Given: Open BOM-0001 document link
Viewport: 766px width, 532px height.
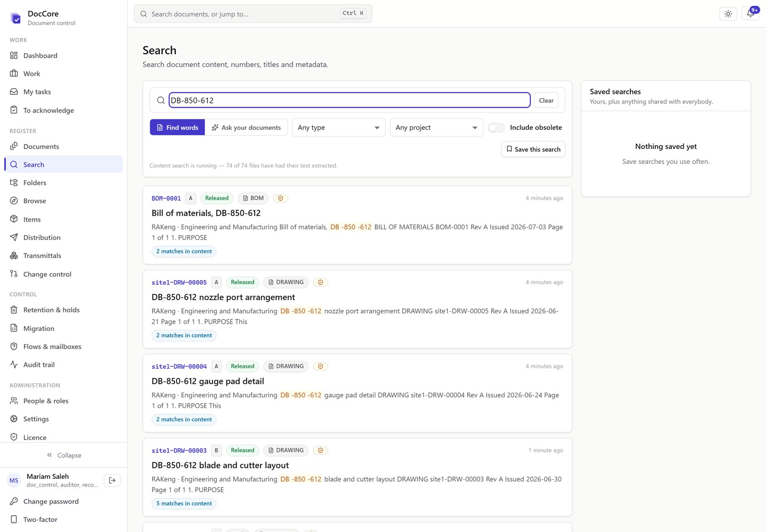Looking at the screenshot, I should tap(166, 198).
